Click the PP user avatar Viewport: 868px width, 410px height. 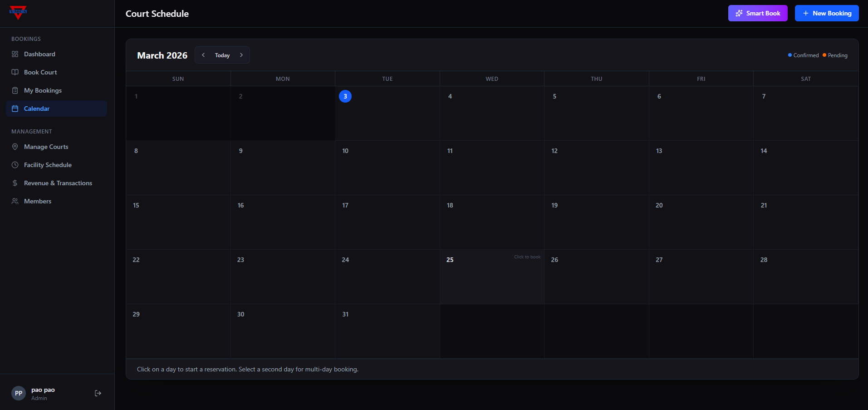tap(19, 393)
